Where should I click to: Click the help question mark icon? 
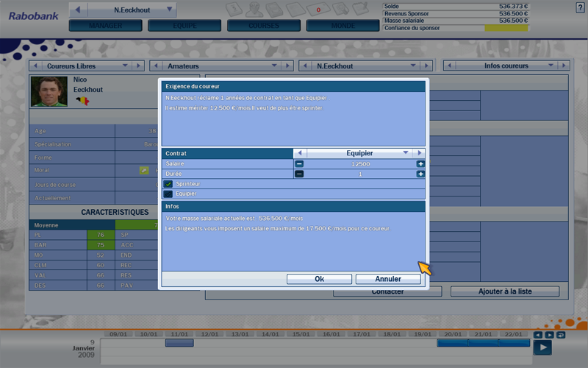(580, 7)
